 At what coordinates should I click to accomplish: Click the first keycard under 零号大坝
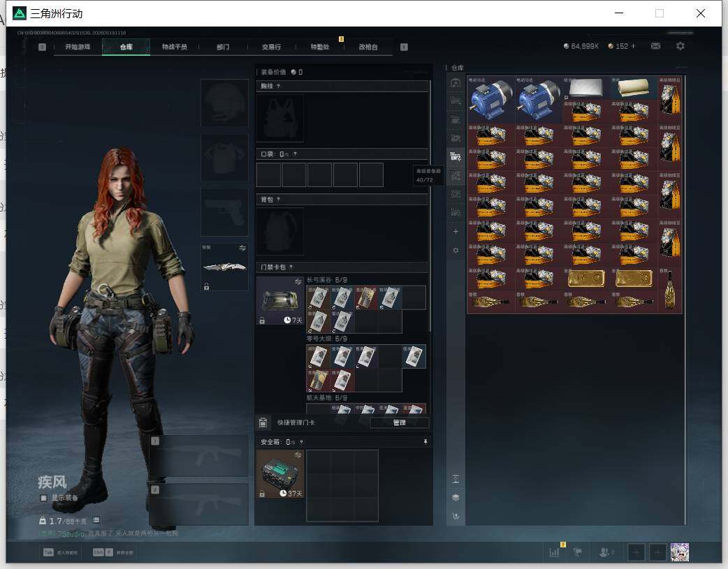pos(319,357)
